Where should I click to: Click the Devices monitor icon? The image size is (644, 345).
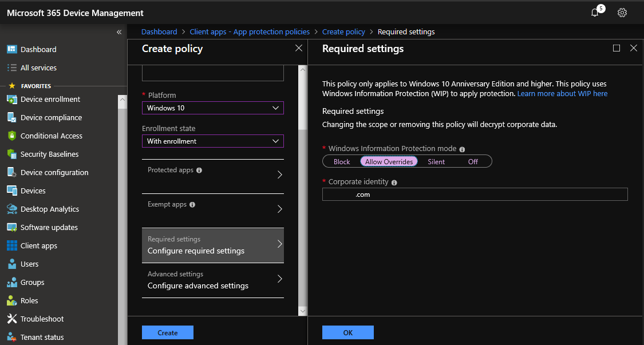coord(12,191)
